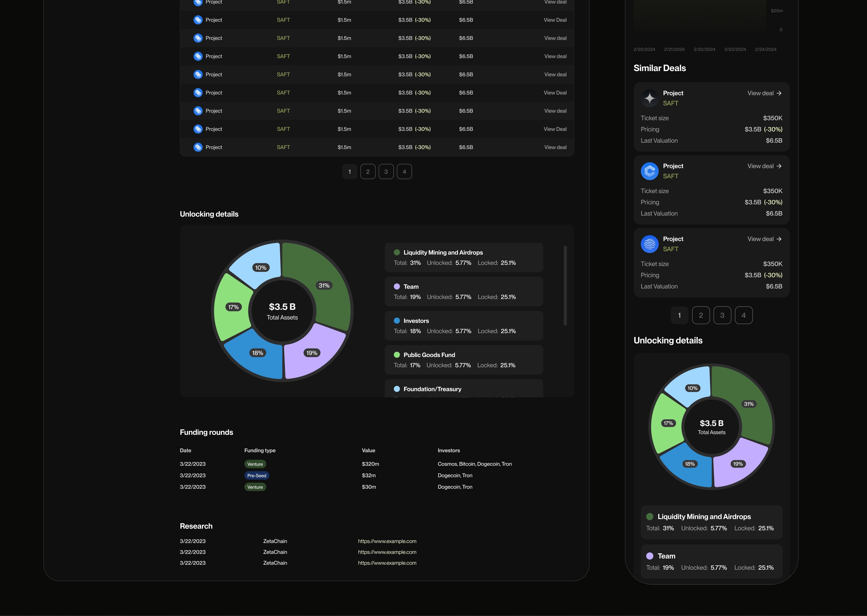The height and width of the screenshot is (616, 867).
Task: Click the green Liquidity Mining legend dot
Action: (x=397, y=252)
